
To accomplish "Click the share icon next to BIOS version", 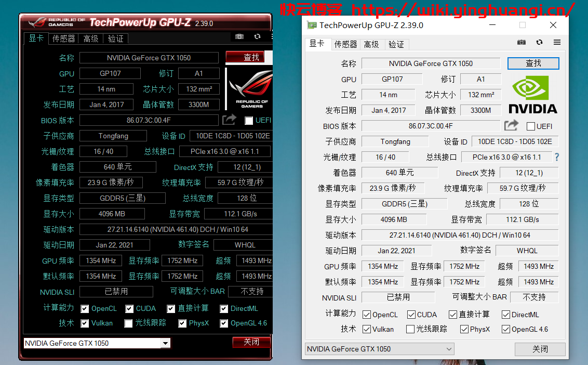I will coord(511,125).
